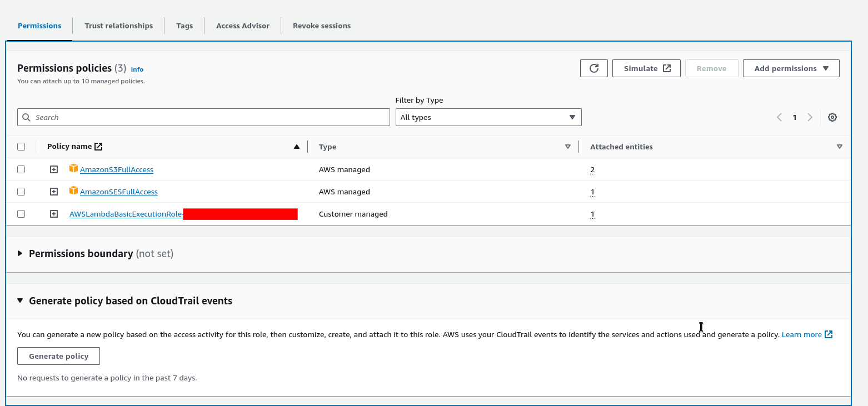Click external link icon next to Learn more
The width and height of the screenshot is (868, 406).
829,334
